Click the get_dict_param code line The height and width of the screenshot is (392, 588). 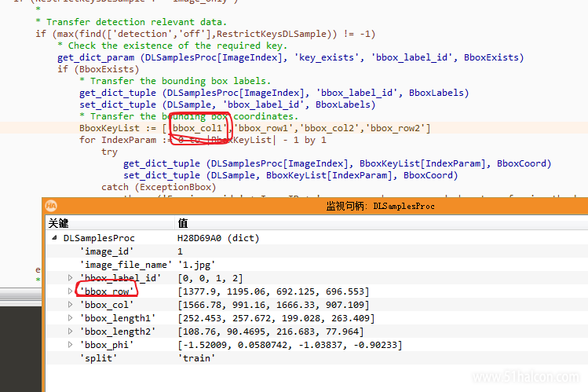coord(290,57)
